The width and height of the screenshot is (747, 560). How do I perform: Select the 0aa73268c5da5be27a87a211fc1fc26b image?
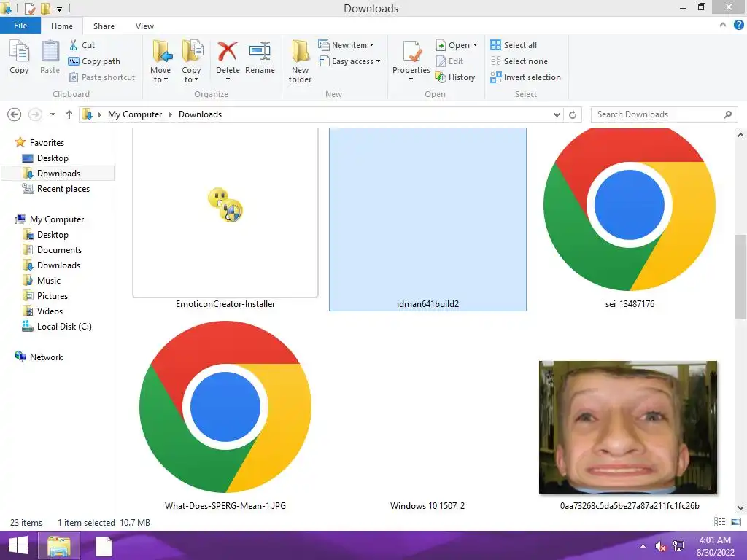630,429
